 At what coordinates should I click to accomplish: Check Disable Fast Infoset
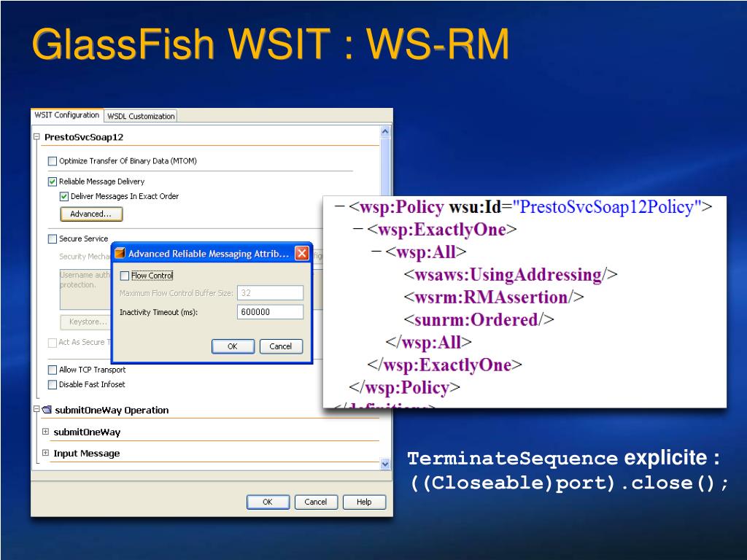coord(53,384)
